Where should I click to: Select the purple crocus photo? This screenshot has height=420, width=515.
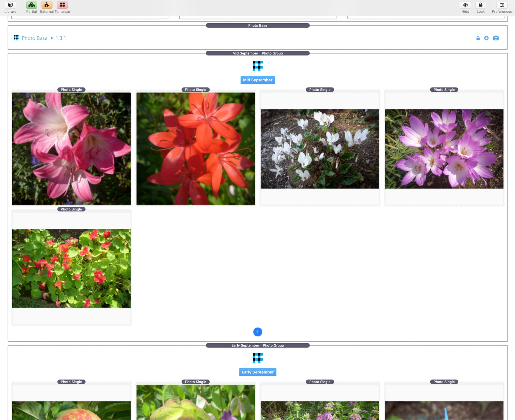point(444,149)
